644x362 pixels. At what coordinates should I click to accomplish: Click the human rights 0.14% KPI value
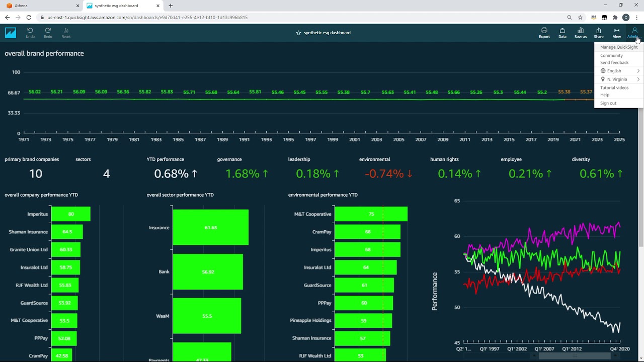(459, 174)
